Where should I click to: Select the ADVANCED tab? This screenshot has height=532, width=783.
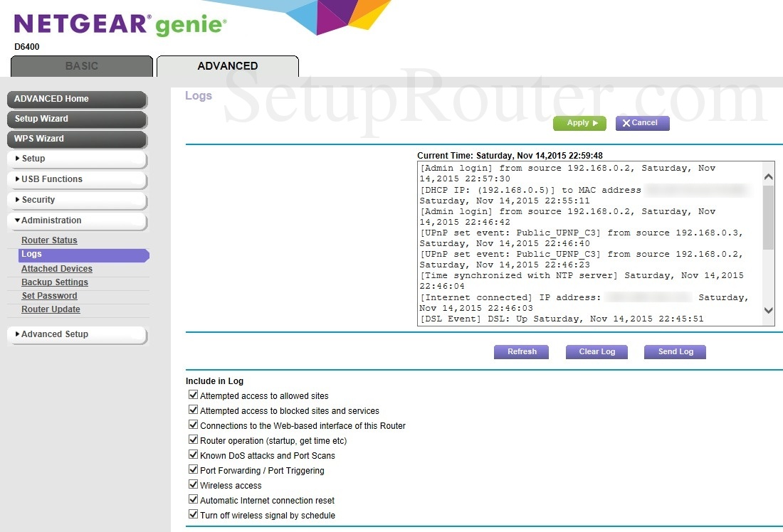pos(227,65)
